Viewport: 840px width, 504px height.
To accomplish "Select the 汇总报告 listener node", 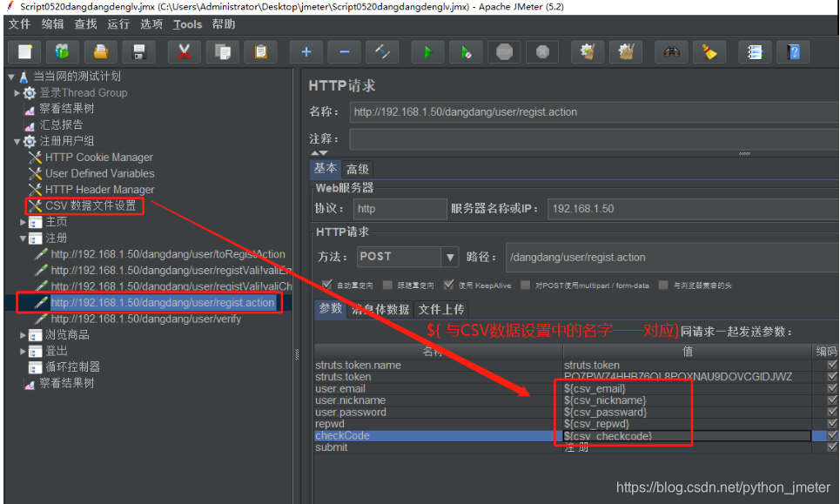I will point(61,124).
